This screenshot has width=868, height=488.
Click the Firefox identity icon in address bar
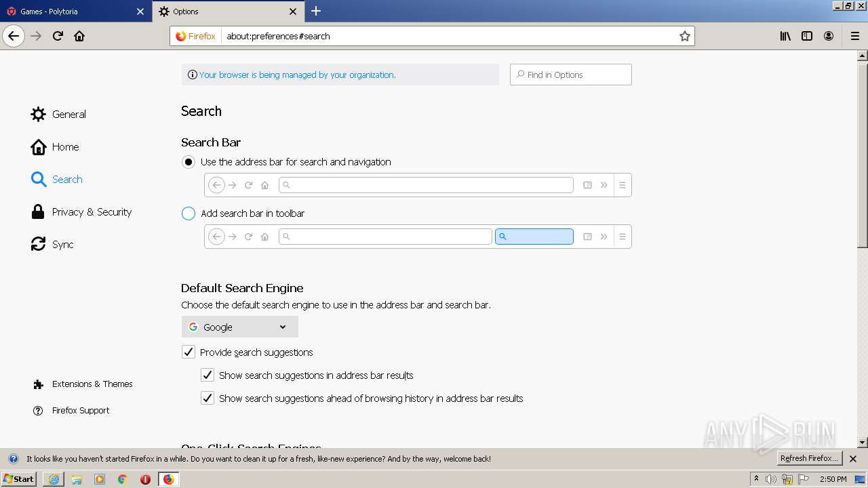196,36
